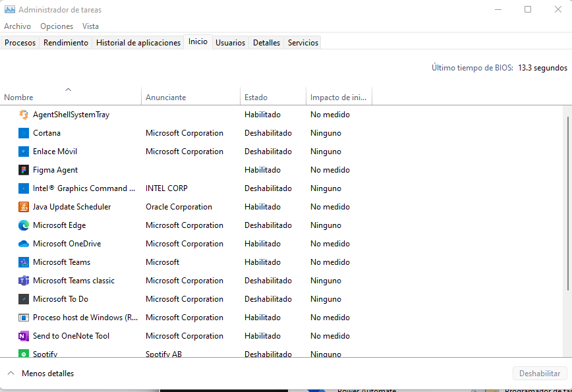Select the Cortana entry name

[x=47, y=133]
